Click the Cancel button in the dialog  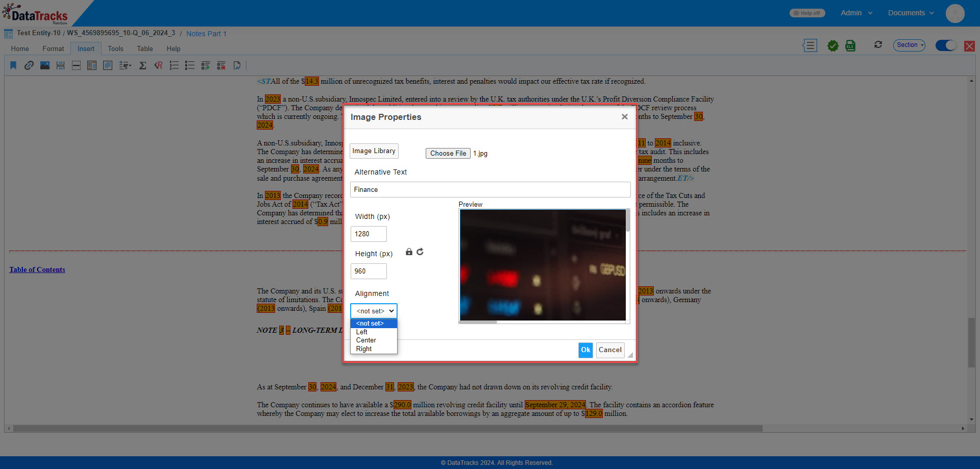coord(610,350)
